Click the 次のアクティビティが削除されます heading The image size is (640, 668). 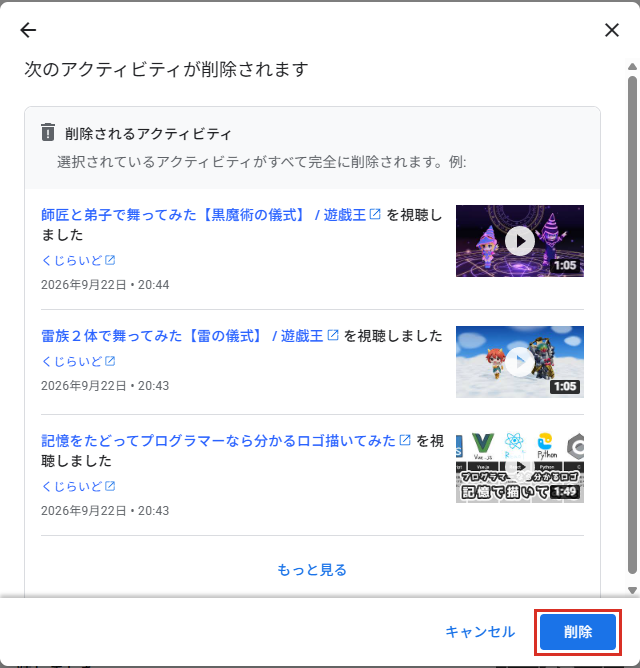[x=166, y=69]
